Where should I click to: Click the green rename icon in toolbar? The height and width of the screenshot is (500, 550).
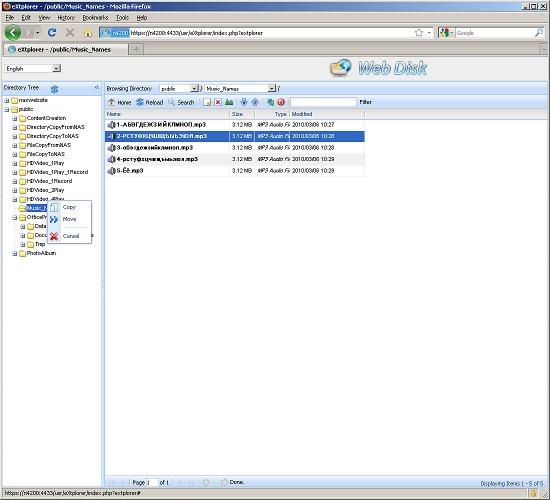[x=229, y=102]
